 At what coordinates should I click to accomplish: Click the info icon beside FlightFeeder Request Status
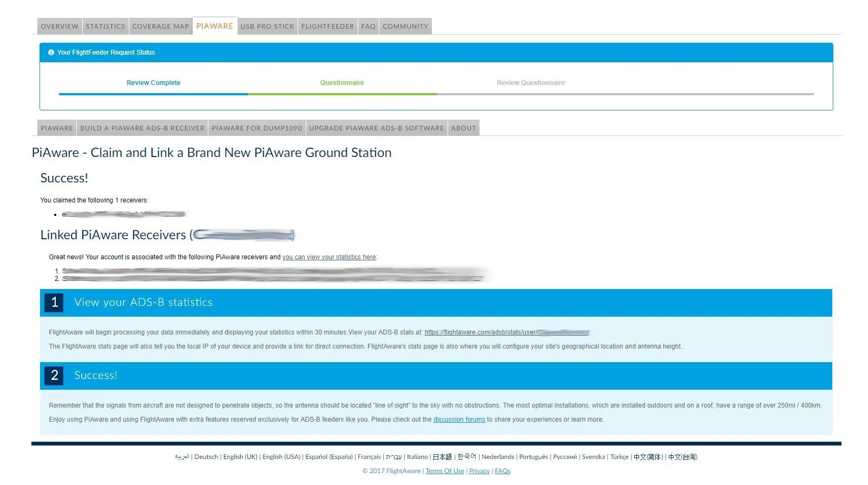(51, 53)
